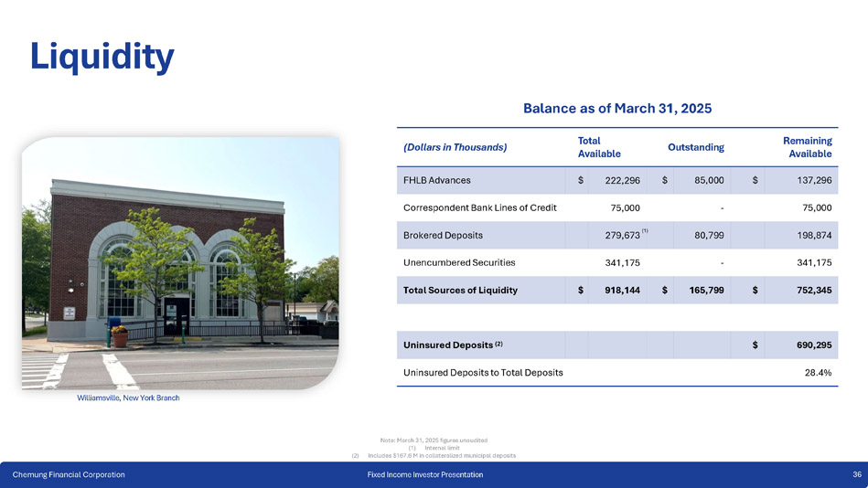Viewport: 868px width, 488px height.
Task: Click the Remaining Available column header
Action: [x=807, y=147]
